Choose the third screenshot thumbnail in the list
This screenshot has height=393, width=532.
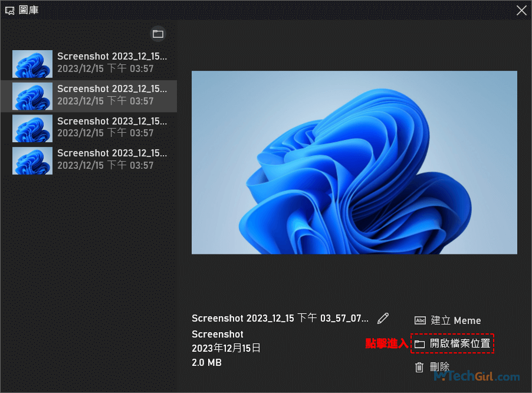pyautogui.click(x=32, y=128)
